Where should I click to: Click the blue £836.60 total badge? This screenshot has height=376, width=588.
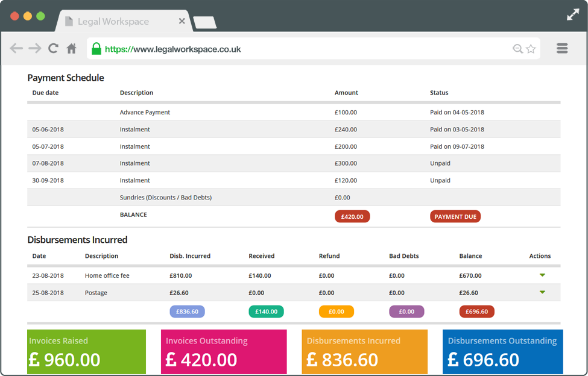tap(187, 312)
